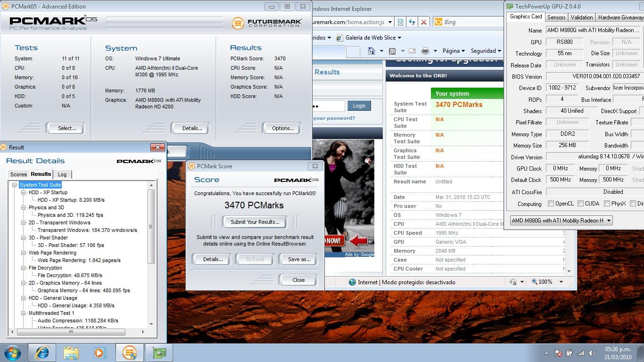Select the Graphics Card tab in GPU-Z
644x362 pixels.
526,16
